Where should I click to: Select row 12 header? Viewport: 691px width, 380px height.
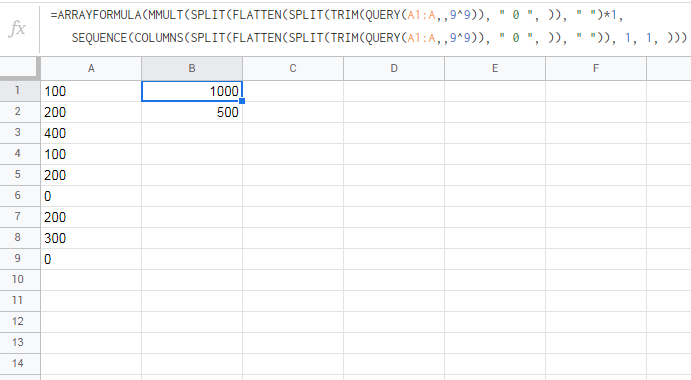click(20, 322)
